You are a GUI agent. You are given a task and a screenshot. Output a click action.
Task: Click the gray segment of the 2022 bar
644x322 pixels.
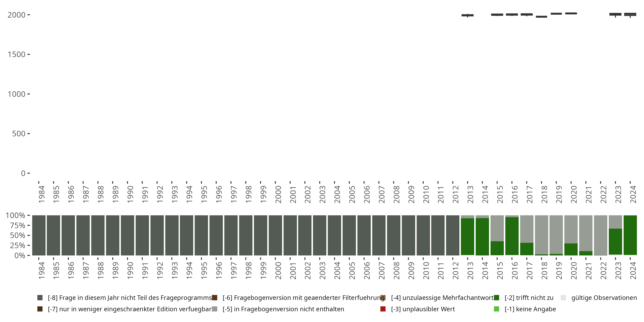tap(600, 235)
